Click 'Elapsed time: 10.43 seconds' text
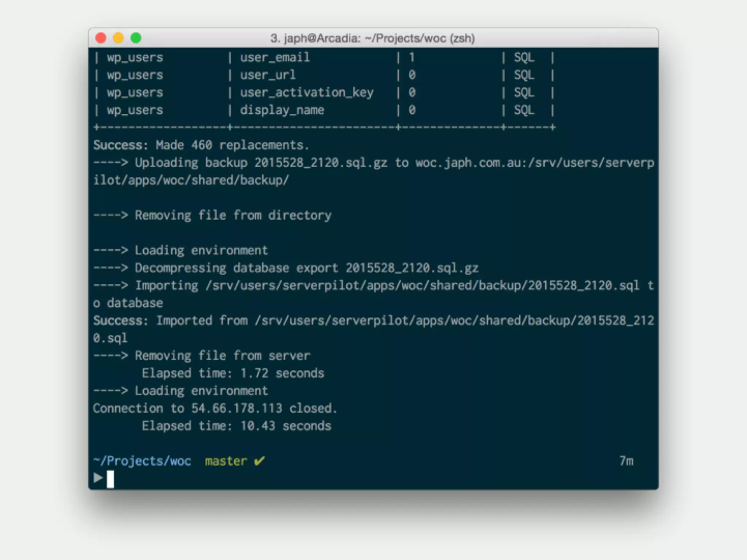The height and width of the screenshot is (560, 747). point(236,426)
